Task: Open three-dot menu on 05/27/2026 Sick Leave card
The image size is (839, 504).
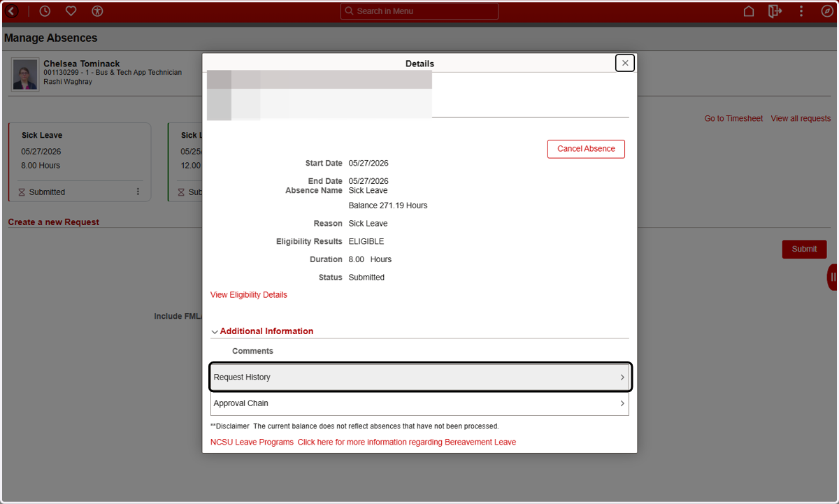Action: (138, 192)
